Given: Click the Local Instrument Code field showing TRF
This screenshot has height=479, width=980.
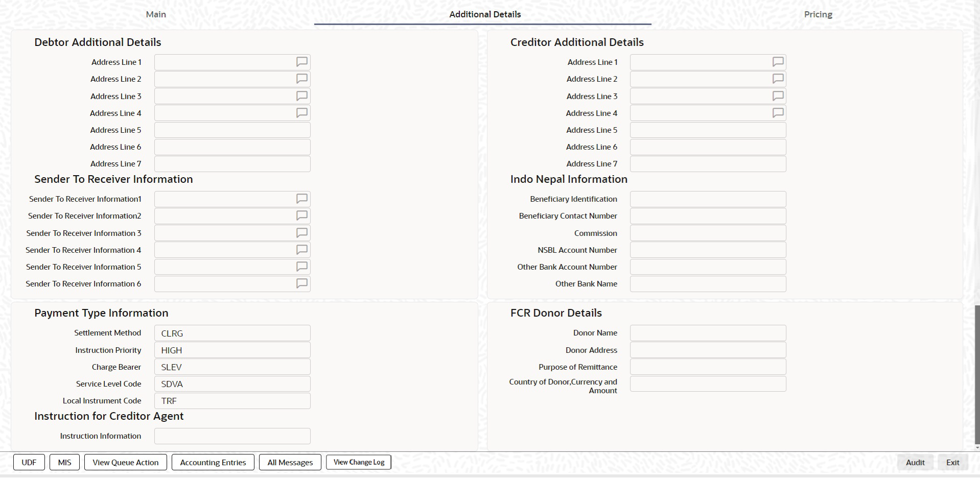Looking at the screenshot, I should click(232, 401).
